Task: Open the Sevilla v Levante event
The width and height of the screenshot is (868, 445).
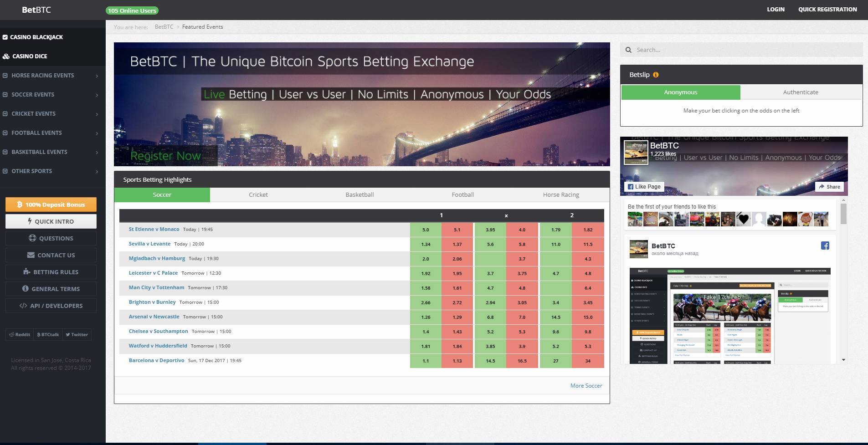Action: [x=149, y=244]
